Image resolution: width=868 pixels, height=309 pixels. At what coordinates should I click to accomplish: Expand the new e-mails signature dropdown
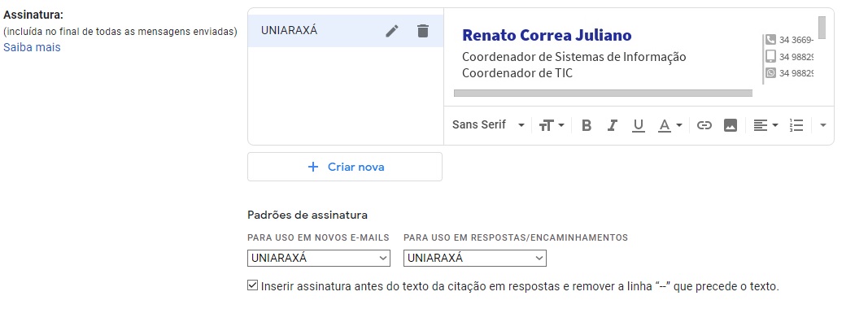click(x=319, y=258)
